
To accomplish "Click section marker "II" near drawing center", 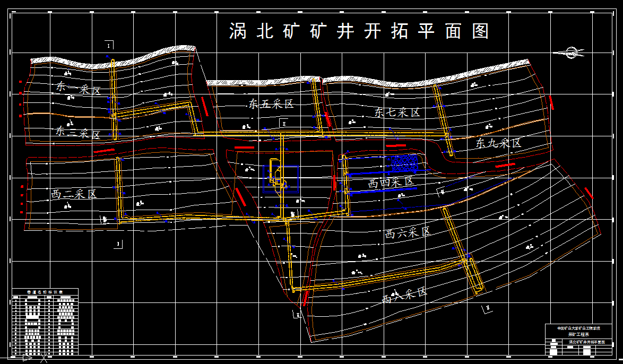I will pos(284,124).
